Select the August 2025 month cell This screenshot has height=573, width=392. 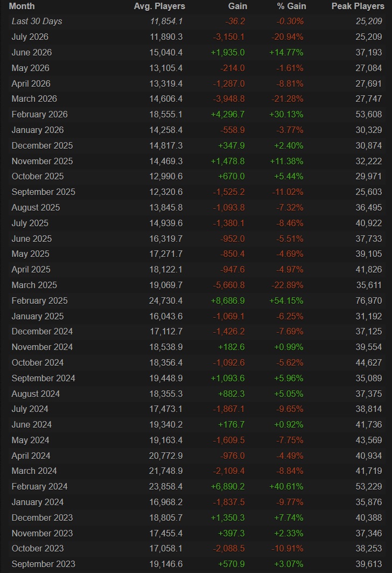pyautogui.click(x=36, y=207)
